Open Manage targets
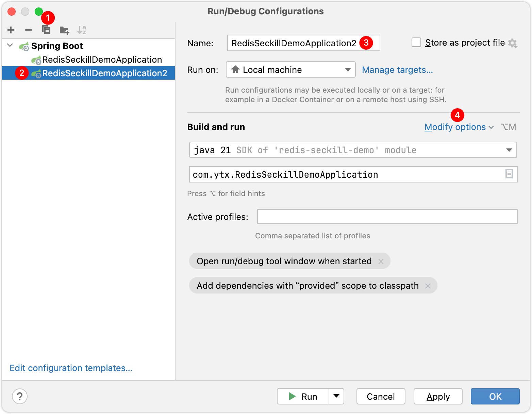 coord(397,70)
